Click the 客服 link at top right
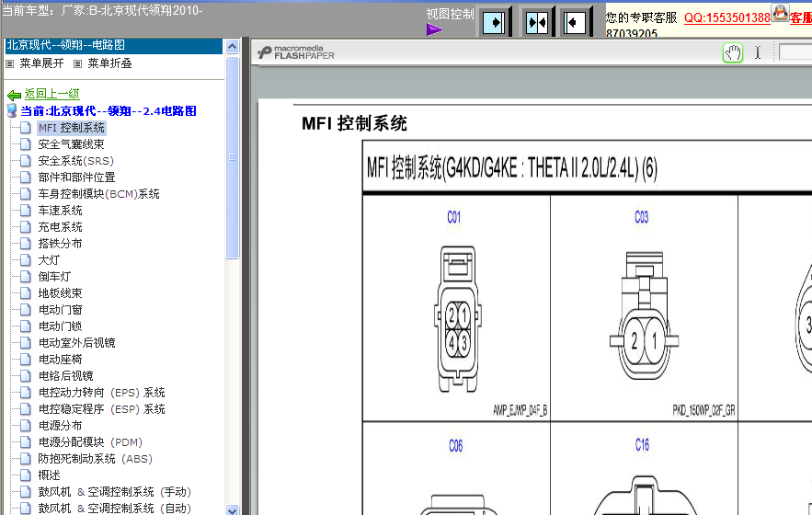The height and width of the screenshot is (515, 812). pos(801,17)
